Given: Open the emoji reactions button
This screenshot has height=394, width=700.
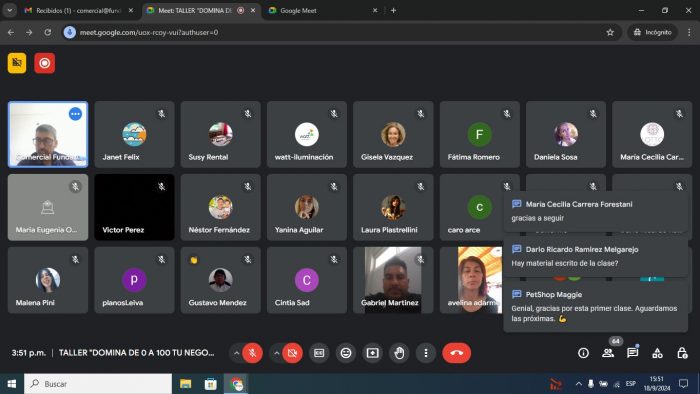Looking at the screenshot, I should [x=346, y=353].
